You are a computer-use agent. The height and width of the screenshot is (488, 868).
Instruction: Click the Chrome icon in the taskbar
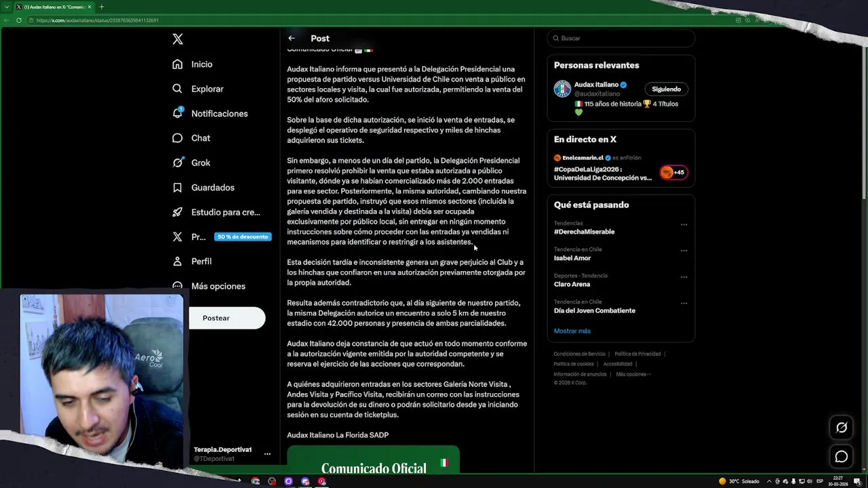tap(256, 481)
